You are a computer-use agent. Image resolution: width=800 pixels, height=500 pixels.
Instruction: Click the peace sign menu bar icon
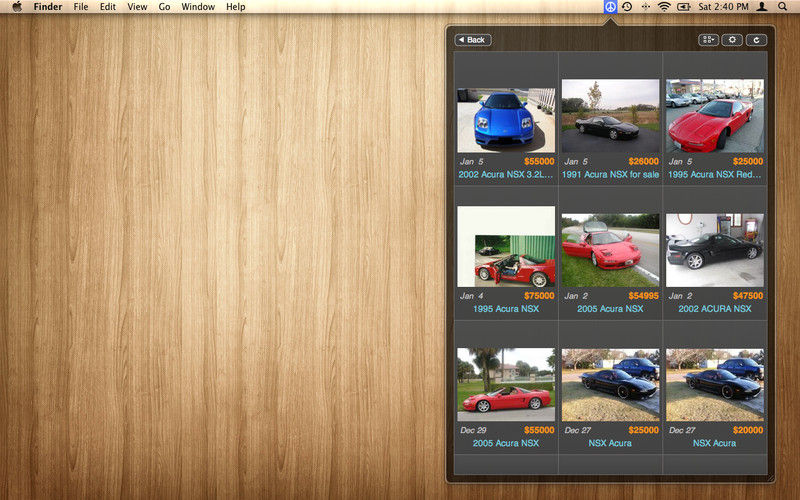610,7
